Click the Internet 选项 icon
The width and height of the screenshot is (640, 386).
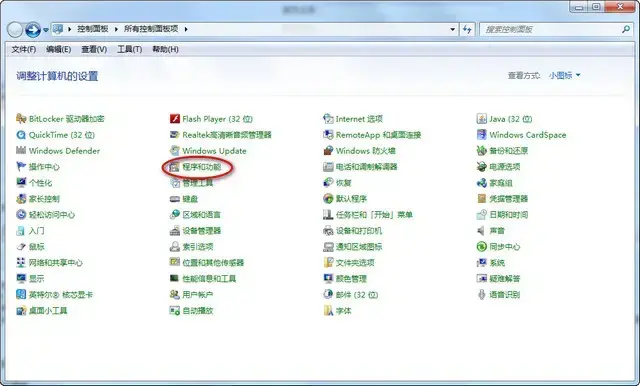pyautogui.click(x=328, y=119)
